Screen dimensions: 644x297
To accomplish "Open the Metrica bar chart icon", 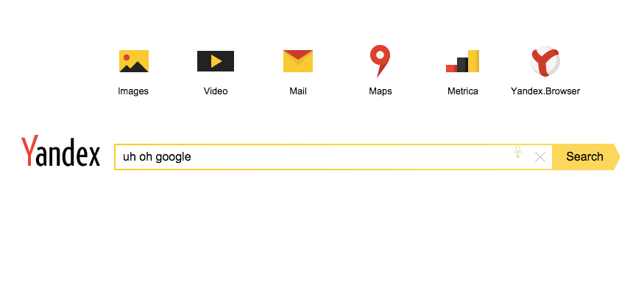I will tap(462, 61).
